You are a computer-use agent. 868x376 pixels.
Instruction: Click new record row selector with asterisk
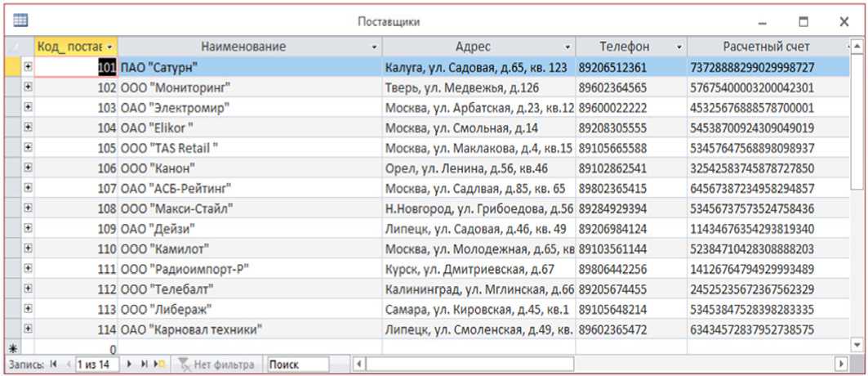pyautogui.click(x=13, y=349)
